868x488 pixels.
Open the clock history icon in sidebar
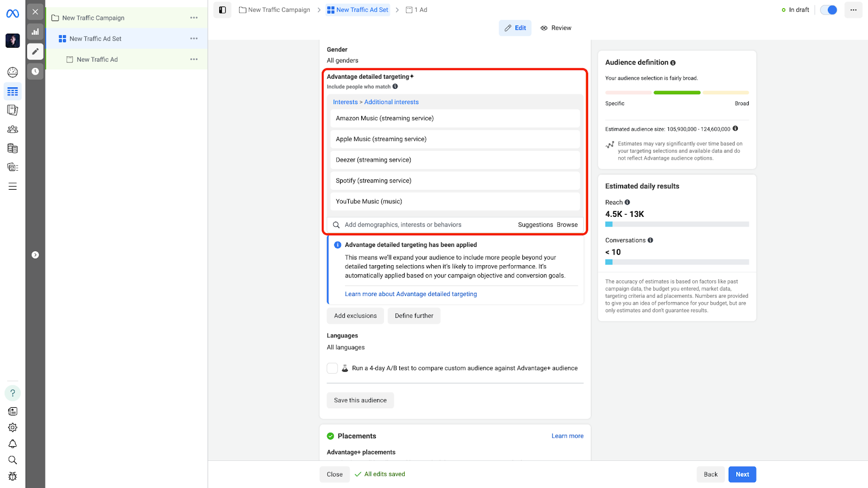[x=35, y=71]
